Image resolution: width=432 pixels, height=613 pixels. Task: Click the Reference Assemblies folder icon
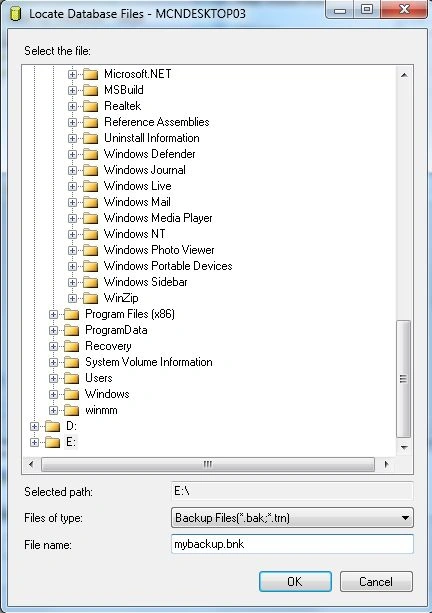pyautogui.click(x=90, y=122)
